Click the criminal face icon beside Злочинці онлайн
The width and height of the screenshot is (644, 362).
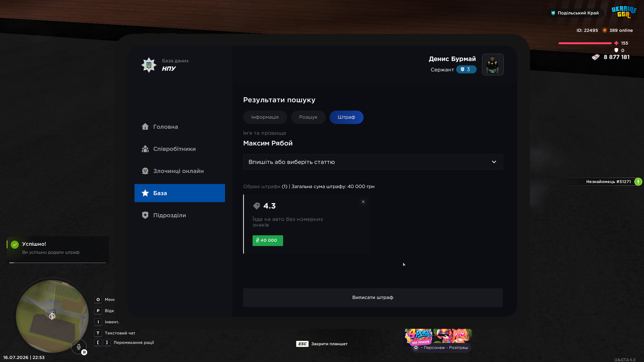point(145,171)
